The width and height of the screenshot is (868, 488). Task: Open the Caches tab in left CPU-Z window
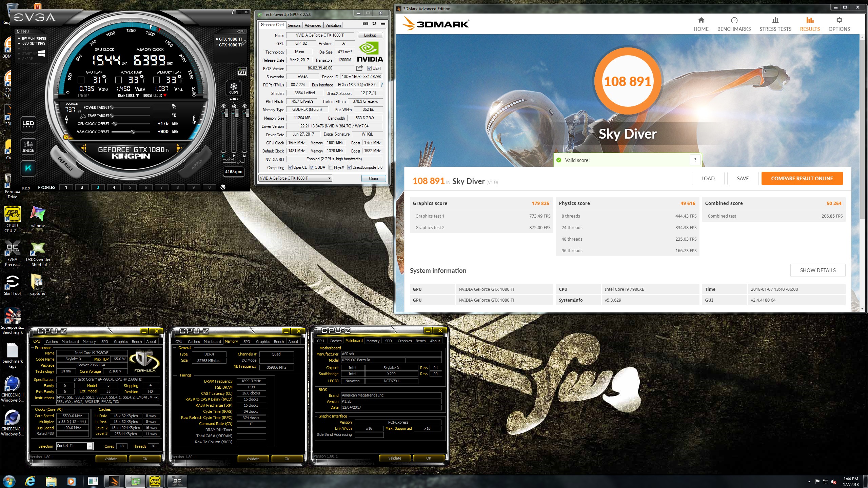coord(52,342)
